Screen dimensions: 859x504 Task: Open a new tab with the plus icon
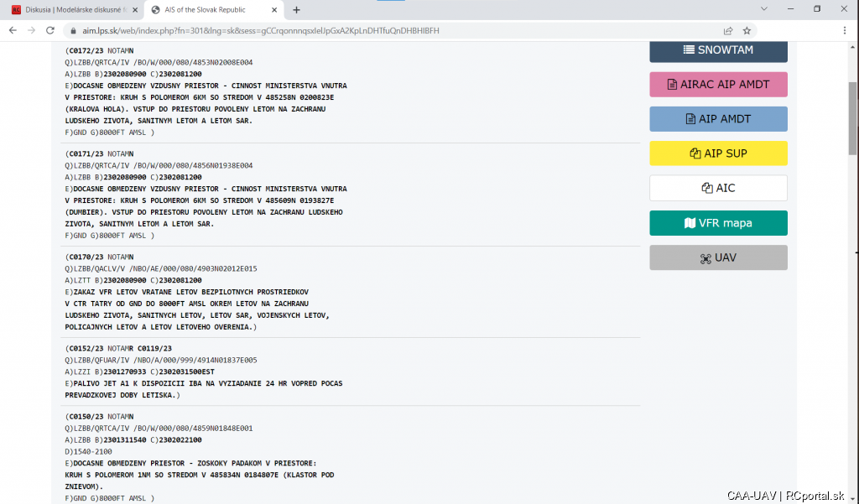pyautogui.click(x=296, y=10)
